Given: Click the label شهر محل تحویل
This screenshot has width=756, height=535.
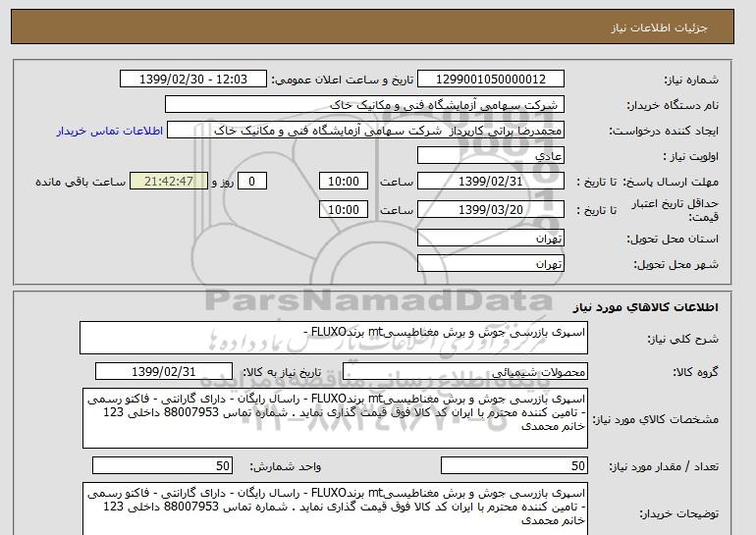Looking at the screenshot, I should tap(675, 265).
